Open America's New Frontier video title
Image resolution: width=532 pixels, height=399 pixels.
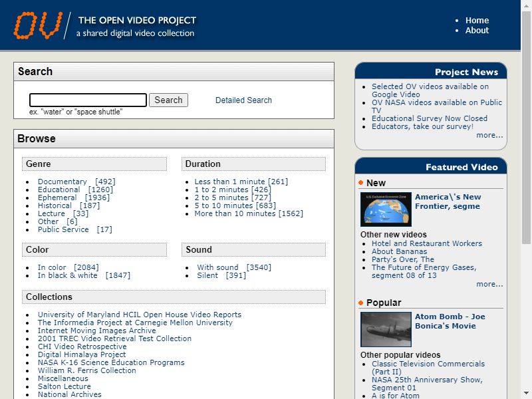pos(448,201)
